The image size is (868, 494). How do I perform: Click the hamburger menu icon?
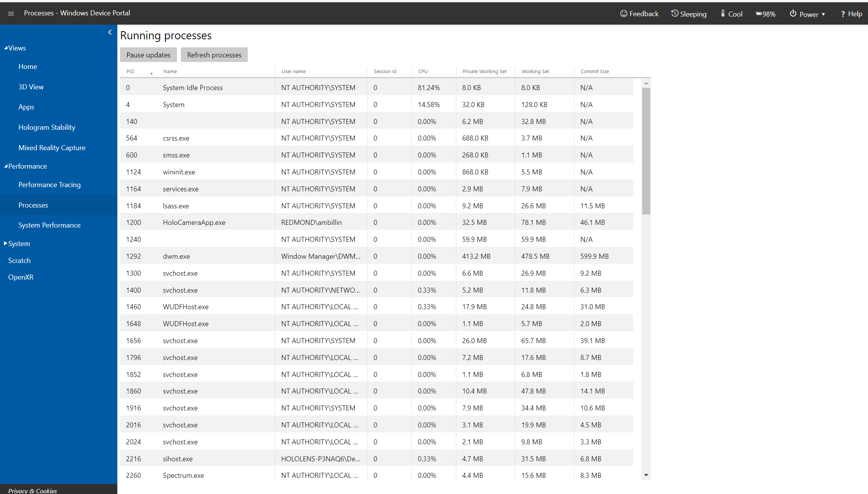(11, 13)
